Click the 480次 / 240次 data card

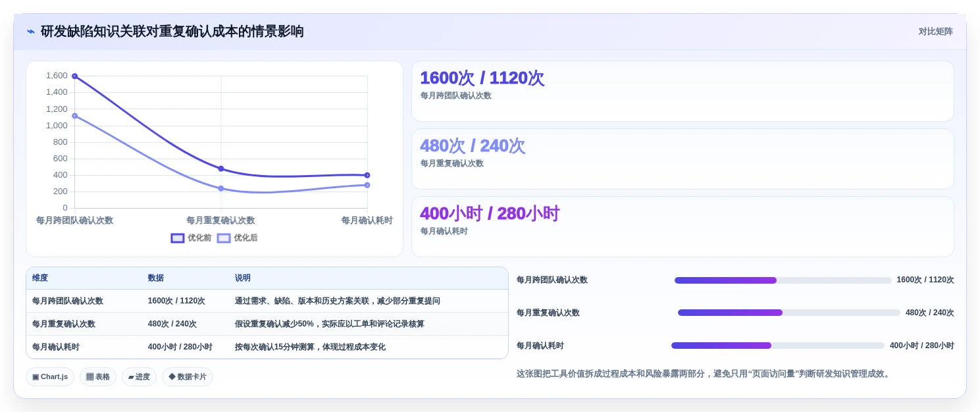click(x=683, y=159)
